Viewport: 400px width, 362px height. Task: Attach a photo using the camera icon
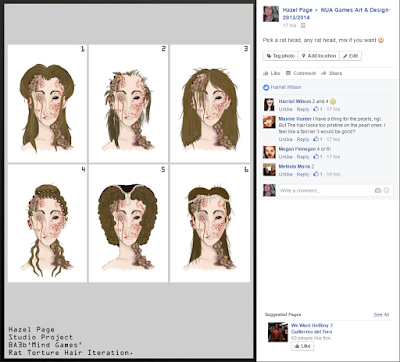coord(378,191)
